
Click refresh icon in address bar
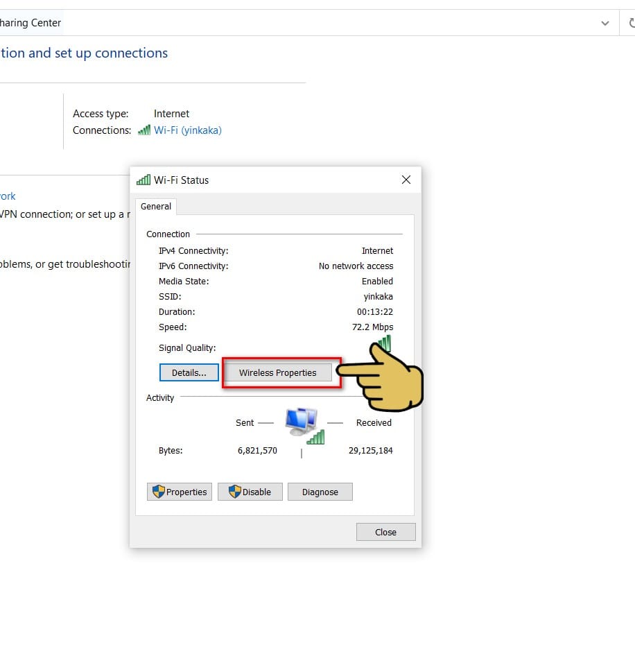click(632, 23)
